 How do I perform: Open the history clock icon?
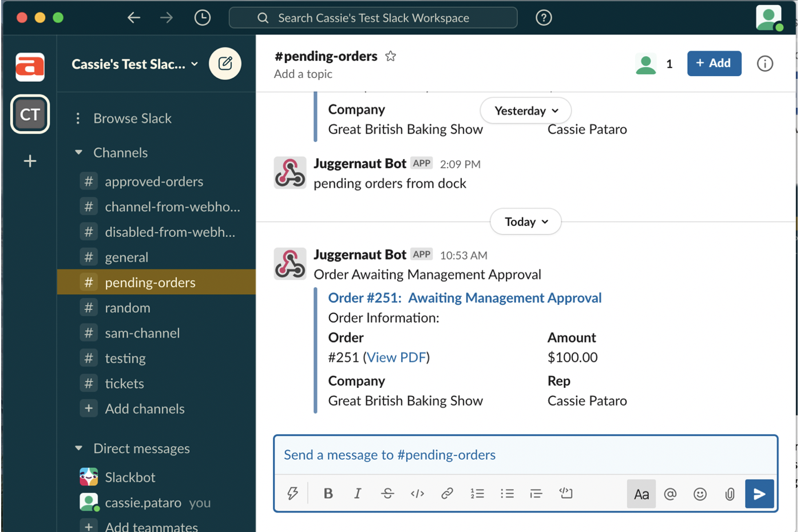202,18
